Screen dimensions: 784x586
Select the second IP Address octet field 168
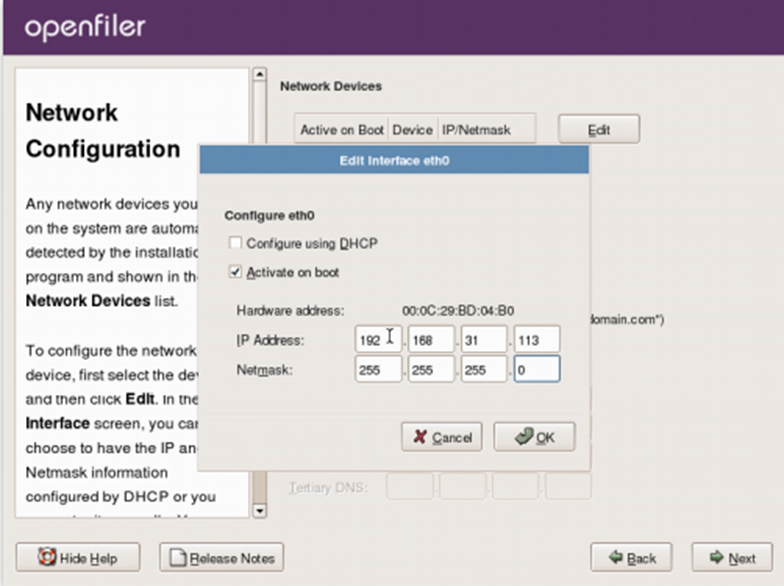tap(431, 340)
